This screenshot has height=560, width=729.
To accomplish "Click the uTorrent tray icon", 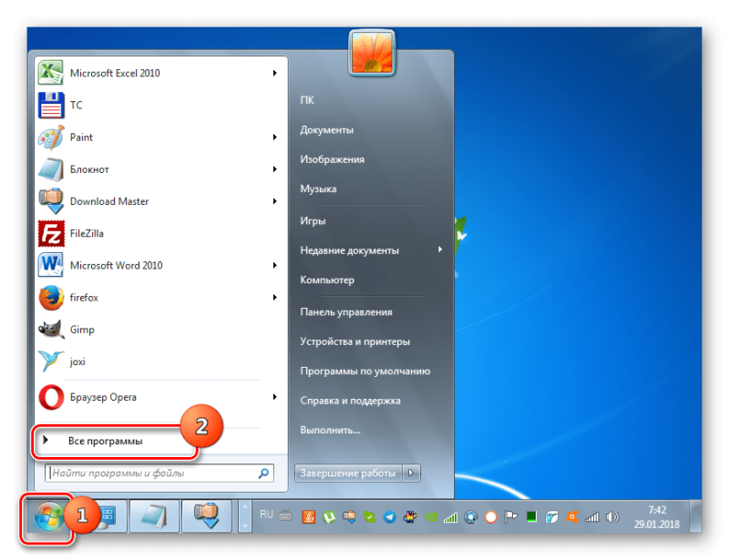I will coord(329,517).
